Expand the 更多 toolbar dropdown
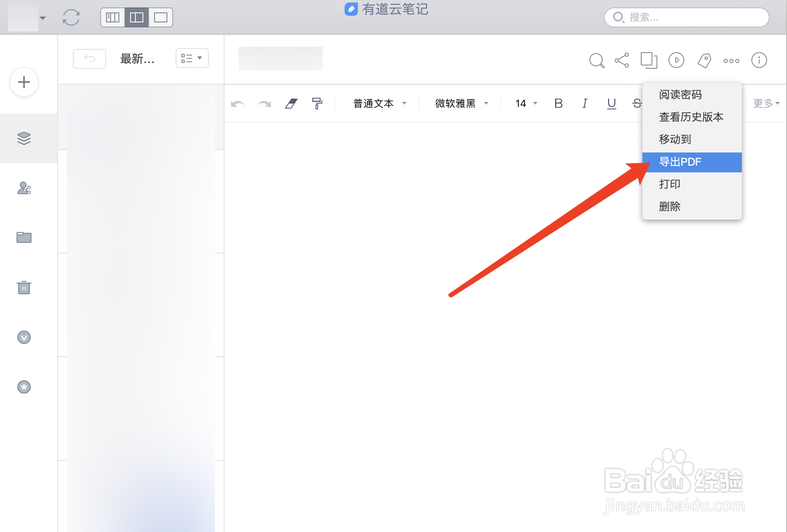This screenshot has width=787, height=532. point(766,104)
